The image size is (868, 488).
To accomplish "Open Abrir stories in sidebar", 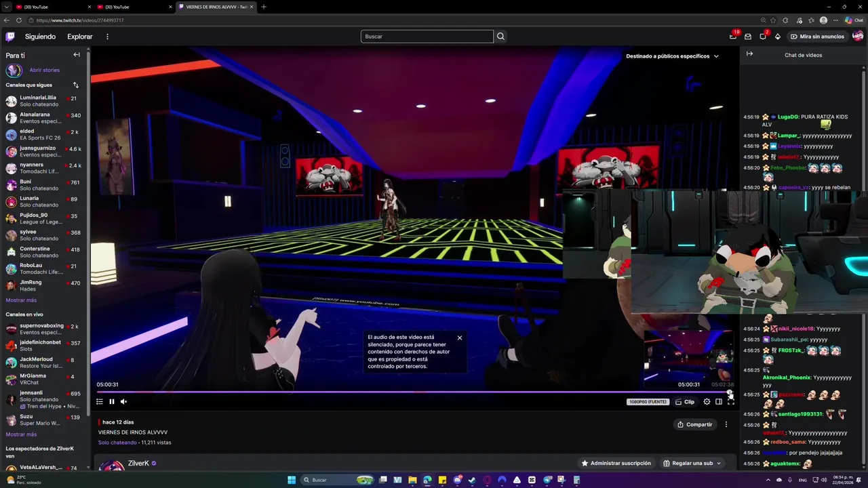I will (44, 70).
